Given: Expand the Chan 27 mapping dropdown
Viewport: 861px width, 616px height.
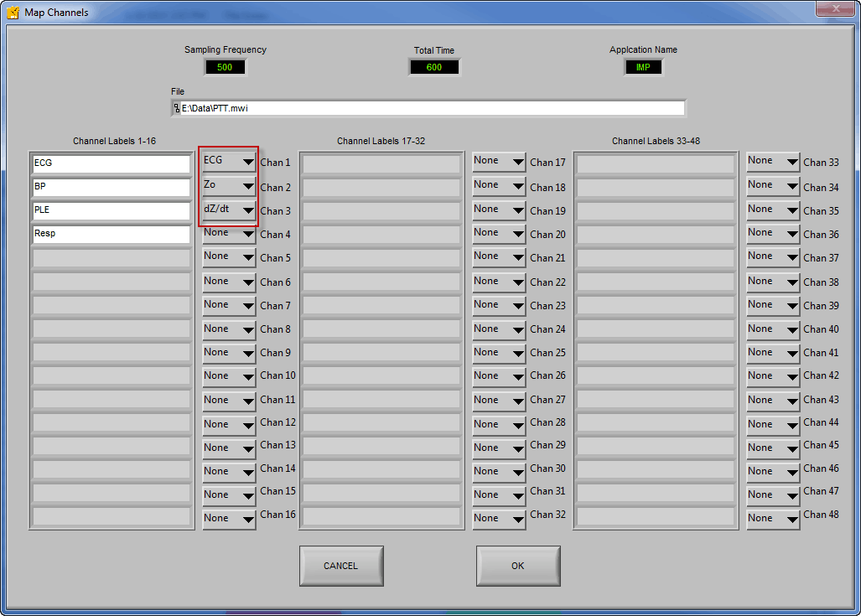Looking at the screenshot, I should (499, 401).
